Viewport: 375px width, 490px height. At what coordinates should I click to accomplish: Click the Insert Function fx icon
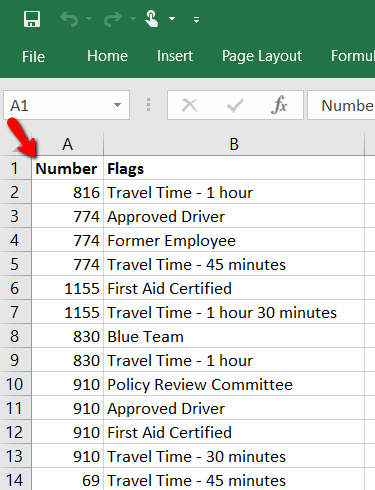[279, 105]
